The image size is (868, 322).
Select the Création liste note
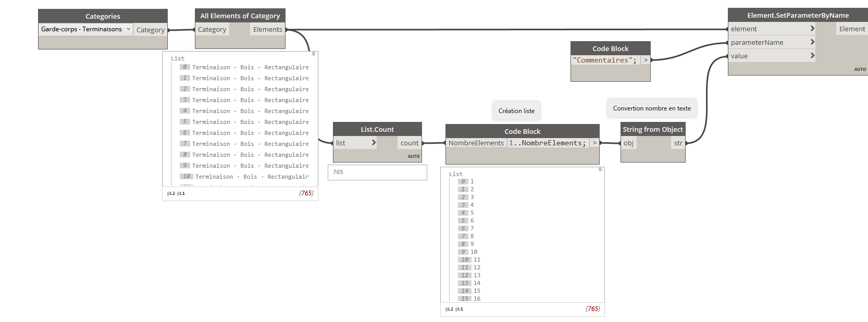[x=516, y=111]
